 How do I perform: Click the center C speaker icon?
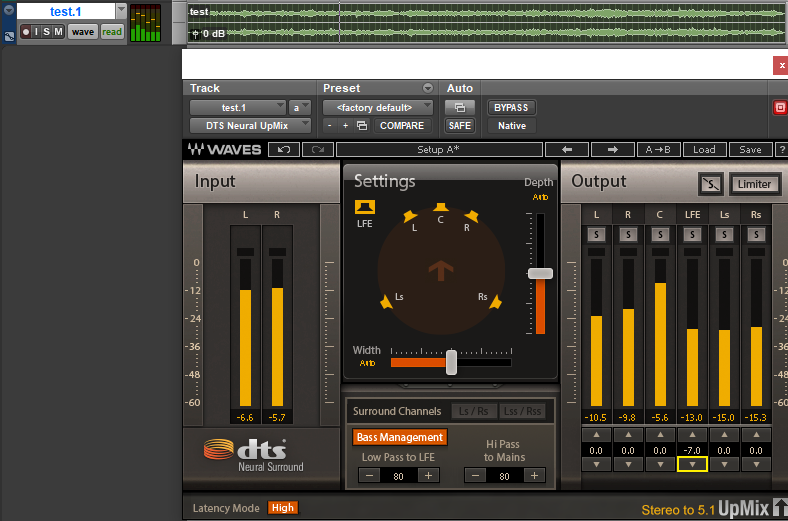441,207
